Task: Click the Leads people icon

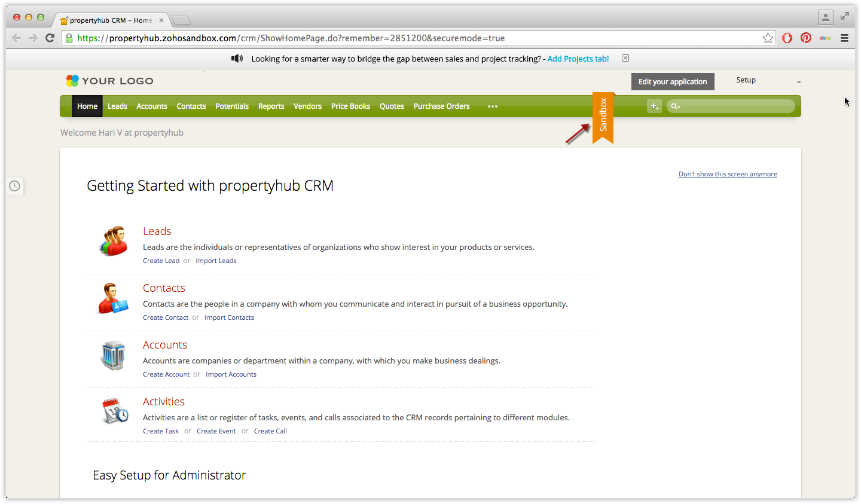Action: (x=114, y=241)
